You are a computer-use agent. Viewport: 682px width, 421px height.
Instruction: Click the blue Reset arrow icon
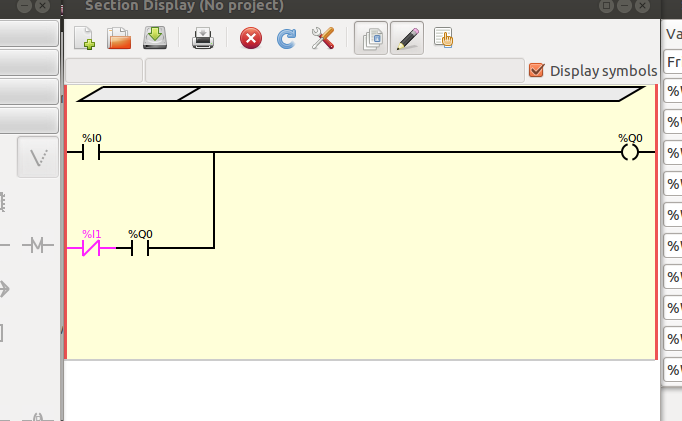click(x=287, y=38)
